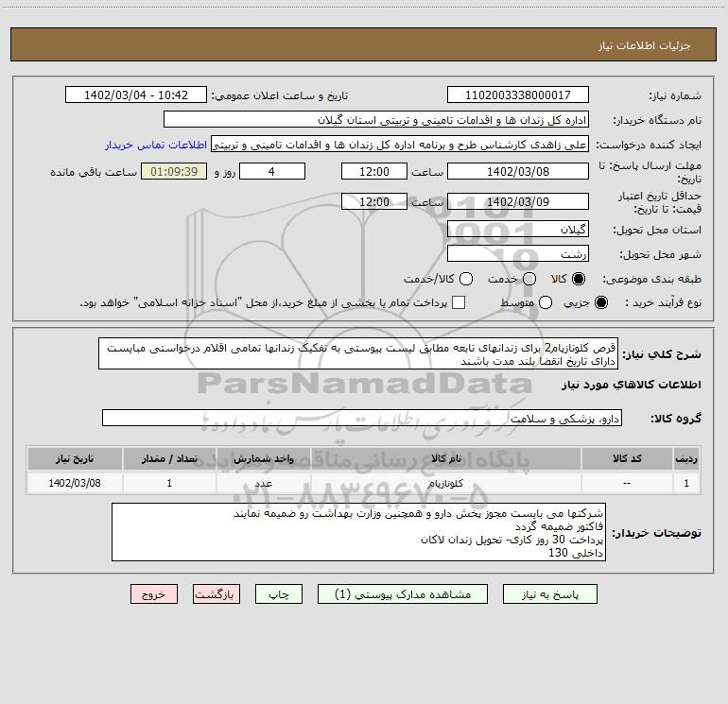The height and width of the screenshot is (704, 728).
Task: Click the request creator field علی زاهدی
Action: tap(400, 145)
